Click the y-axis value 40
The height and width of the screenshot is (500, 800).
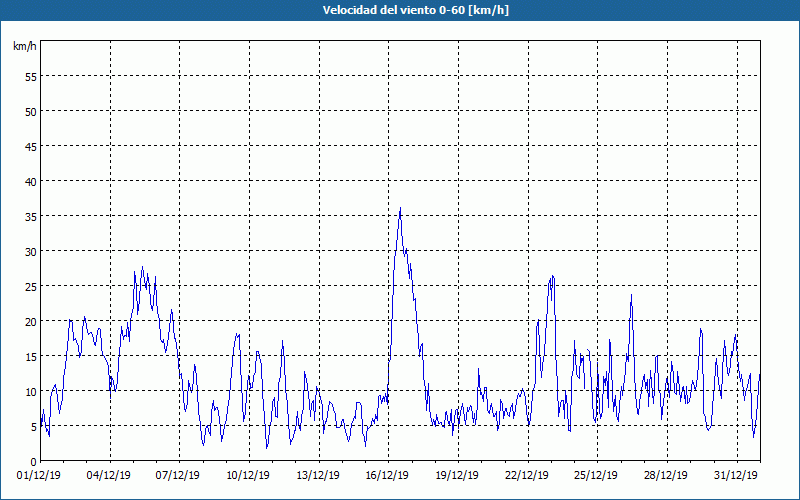[31, 182]
